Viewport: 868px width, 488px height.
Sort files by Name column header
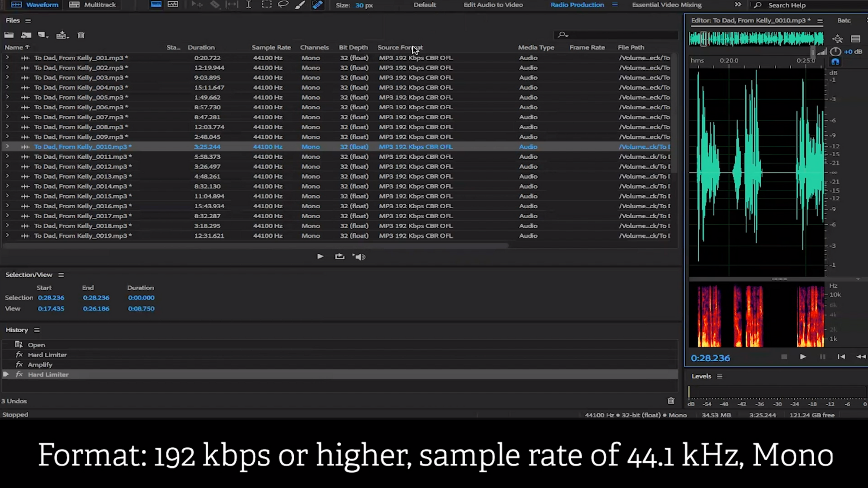[17, 47]
